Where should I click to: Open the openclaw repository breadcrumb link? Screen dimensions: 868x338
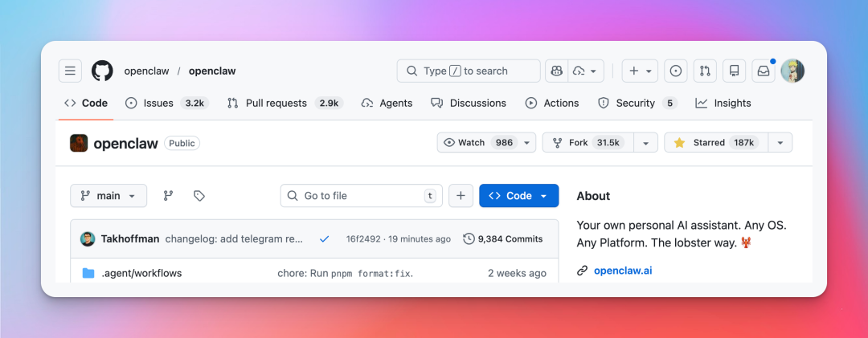(212, 71)
